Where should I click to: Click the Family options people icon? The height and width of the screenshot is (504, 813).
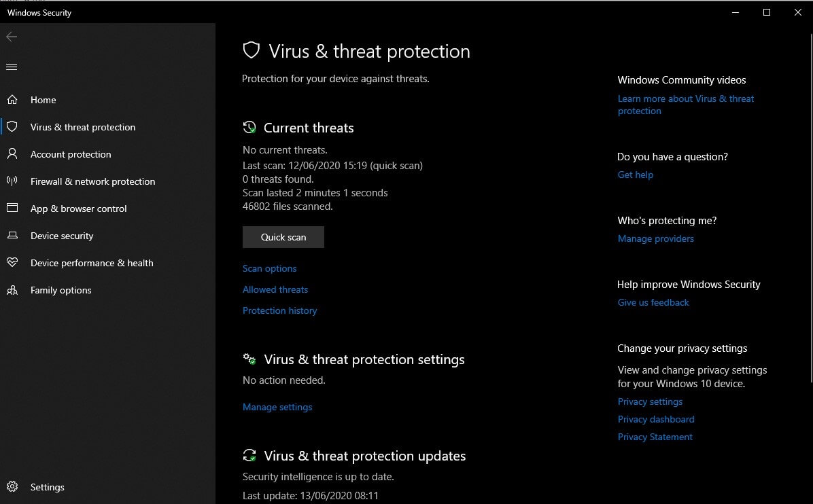point(12,290)
